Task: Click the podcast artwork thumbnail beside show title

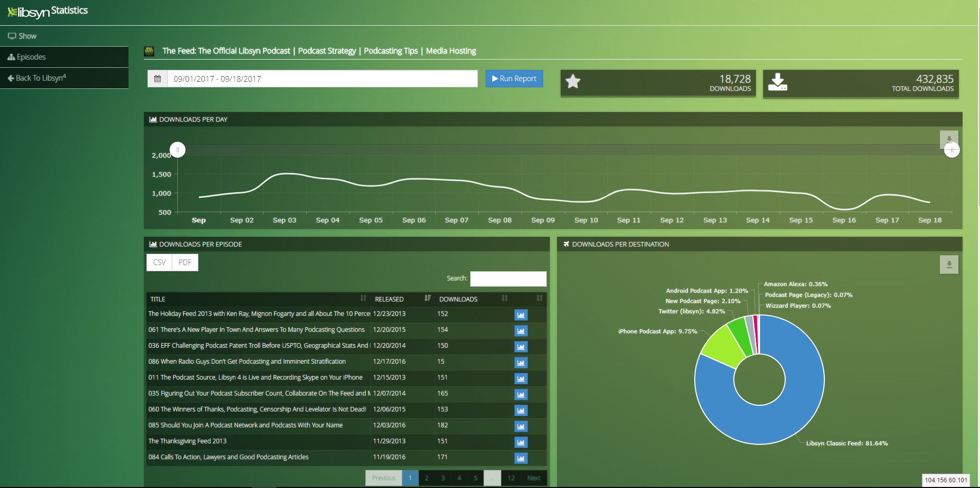Action: tap(149, 51)
